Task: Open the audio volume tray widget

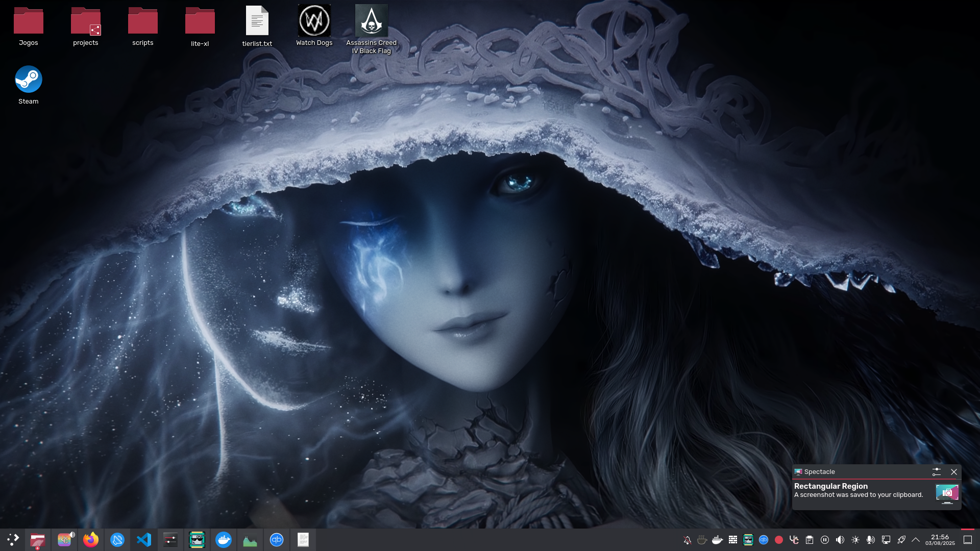Action: (840, 540)
